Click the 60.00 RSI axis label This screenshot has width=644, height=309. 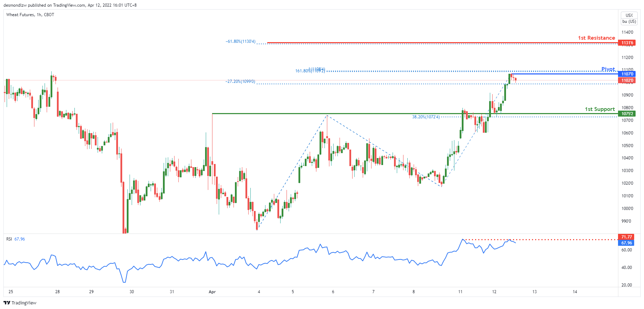tap(626, 250)
